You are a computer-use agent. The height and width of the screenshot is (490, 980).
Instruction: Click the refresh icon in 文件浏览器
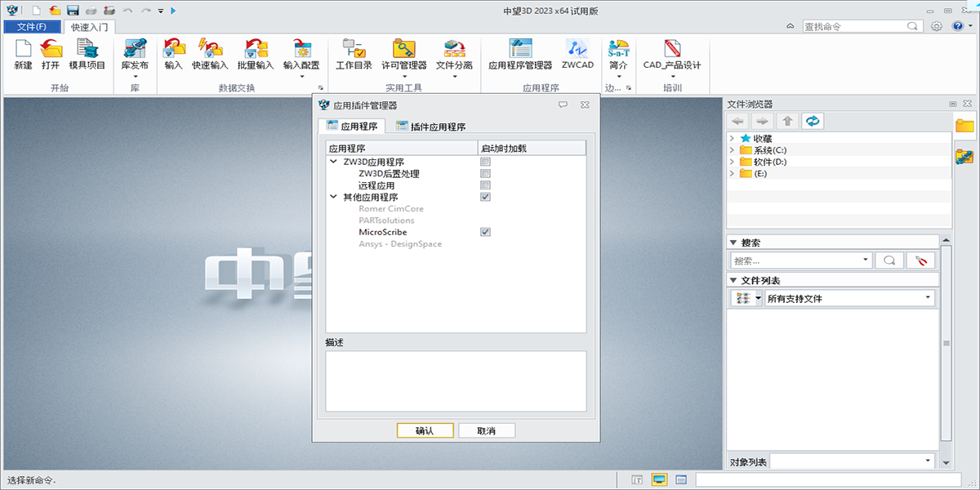tap(811, 121)
